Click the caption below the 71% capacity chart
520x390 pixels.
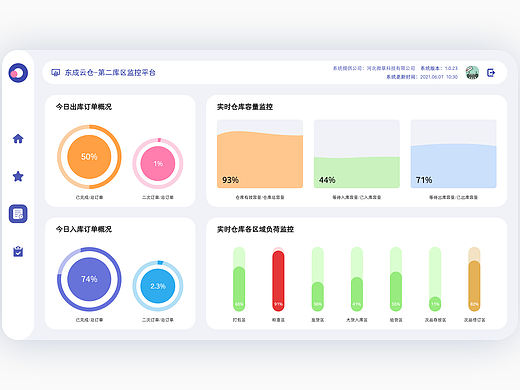pos(453,197)
